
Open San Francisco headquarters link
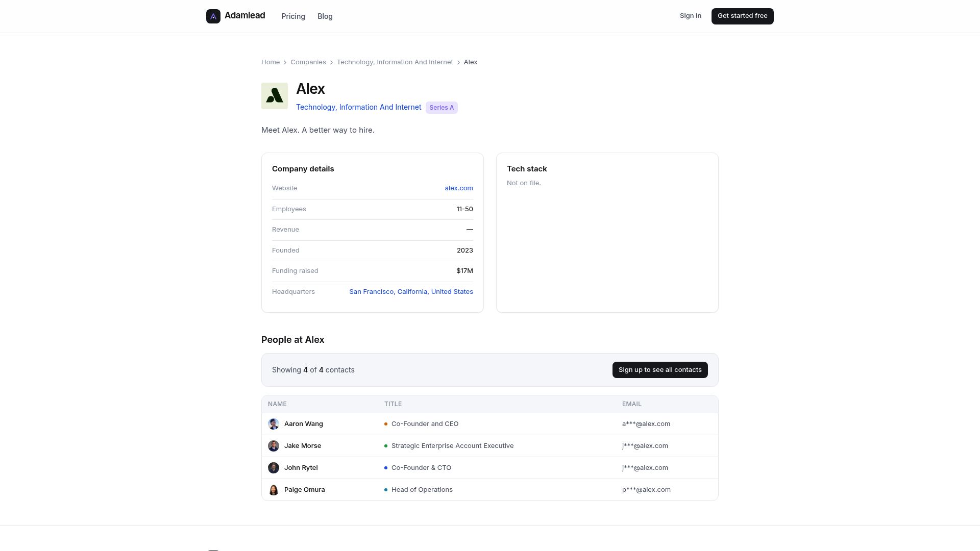pos(411,292)
